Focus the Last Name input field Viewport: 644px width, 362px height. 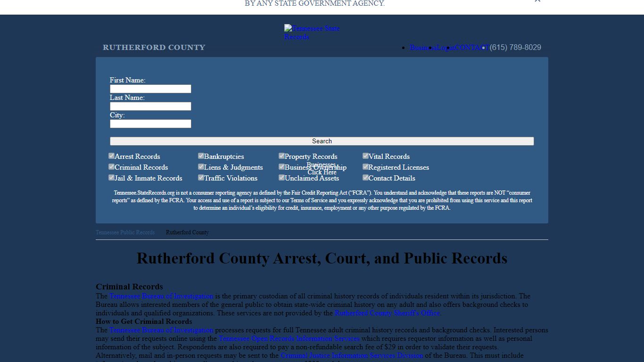150,107
